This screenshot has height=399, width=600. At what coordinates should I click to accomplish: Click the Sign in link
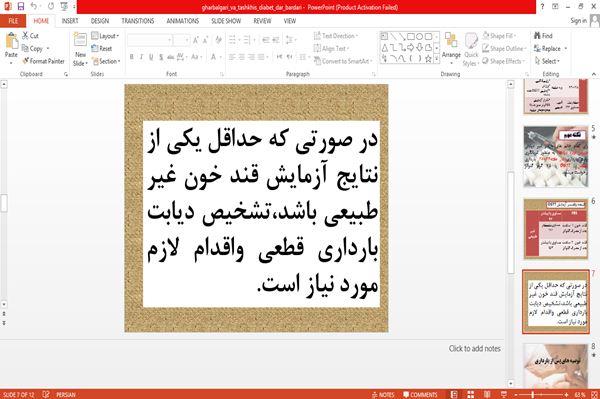click(x=578, y=21)
